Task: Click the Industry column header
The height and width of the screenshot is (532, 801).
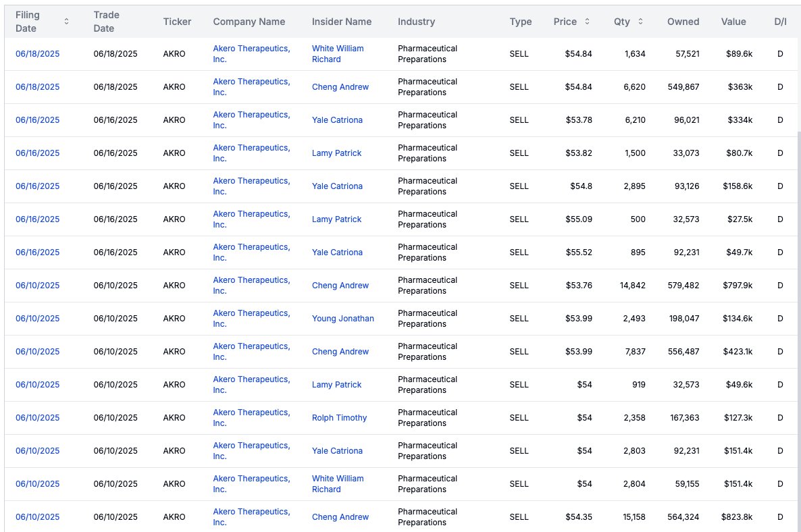Action: 416,22
